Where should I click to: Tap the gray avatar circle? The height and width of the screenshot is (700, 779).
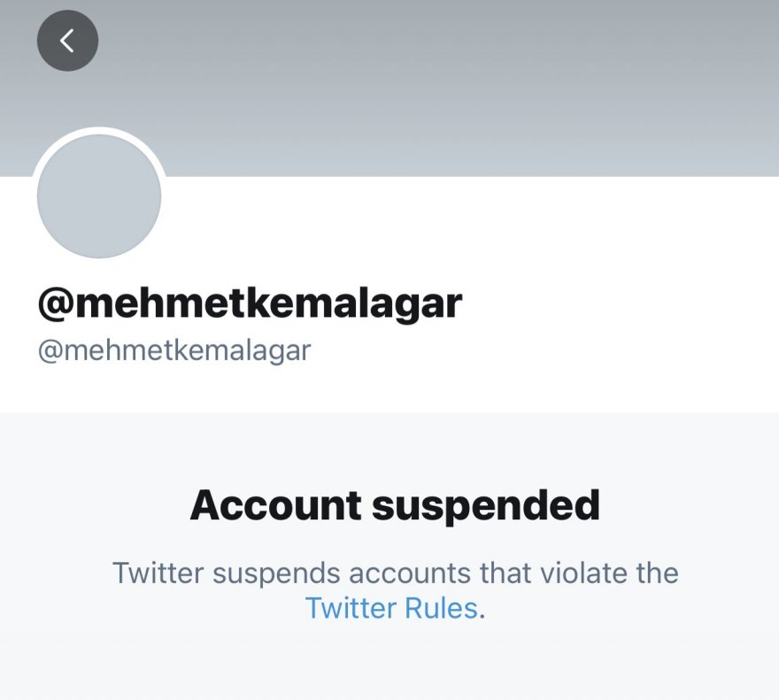[99, 196]
